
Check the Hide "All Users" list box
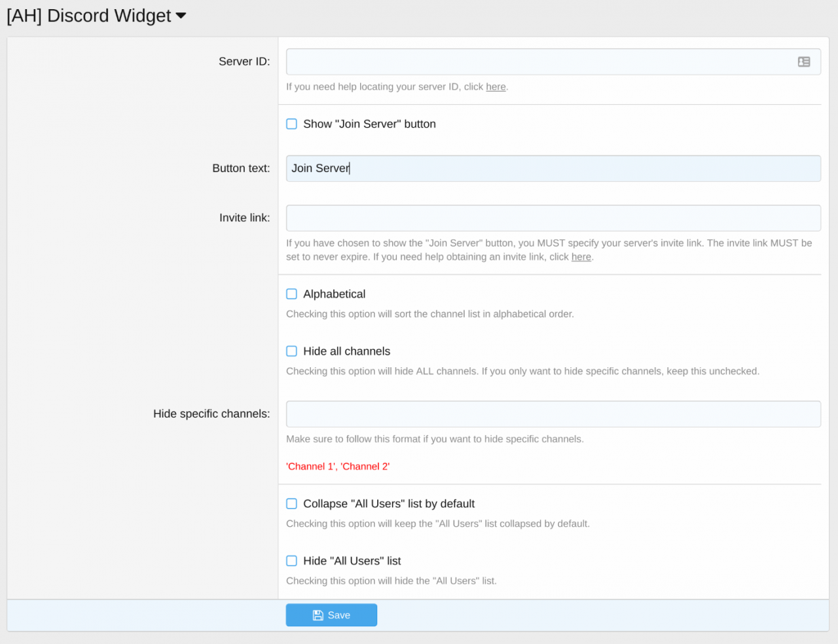[x=292, y=560]
